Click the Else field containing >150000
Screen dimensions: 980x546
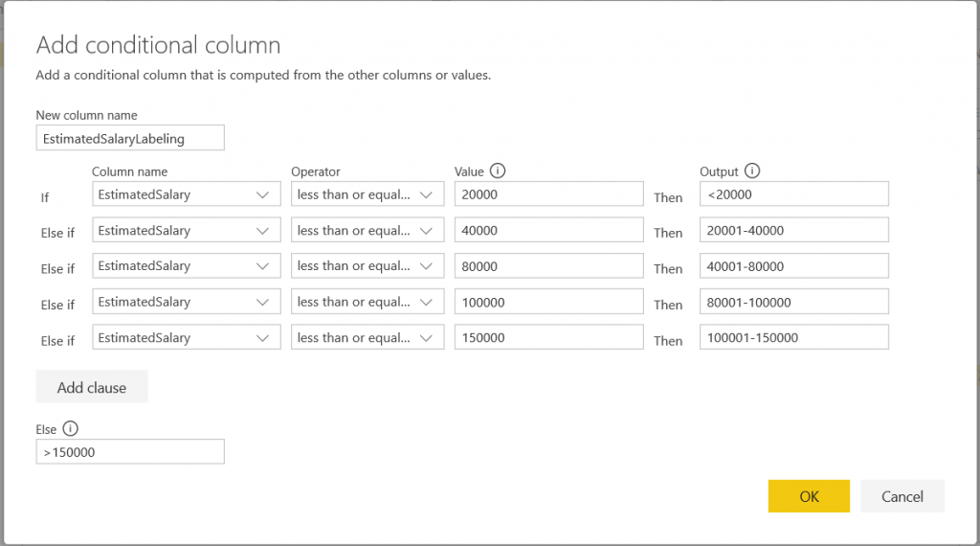pyautogui.click(x=130, y=452)
